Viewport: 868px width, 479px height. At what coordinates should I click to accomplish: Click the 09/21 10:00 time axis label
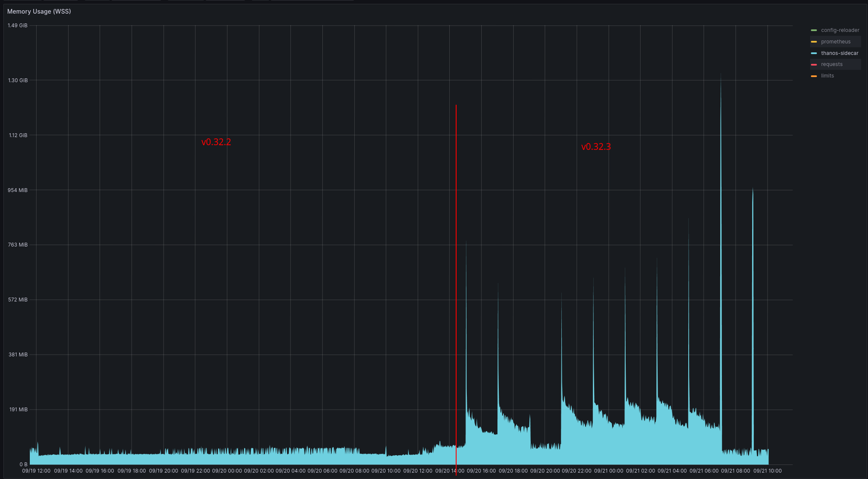tap(768, 471)
